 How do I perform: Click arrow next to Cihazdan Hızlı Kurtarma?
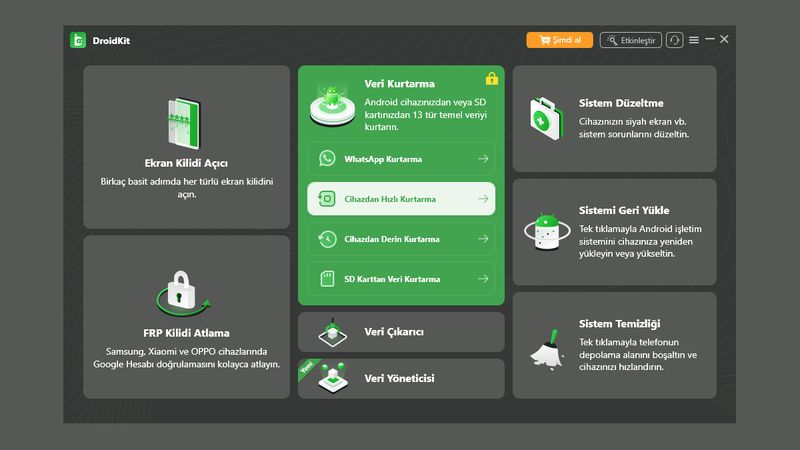coord(483,199)
